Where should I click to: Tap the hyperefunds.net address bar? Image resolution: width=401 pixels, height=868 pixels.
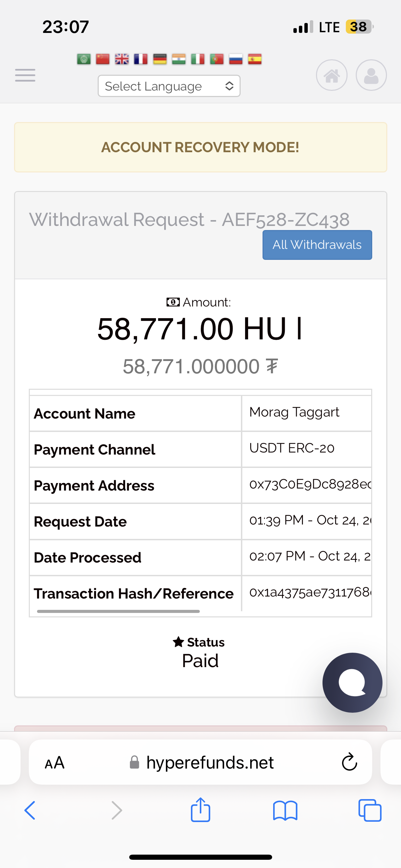pos(200,762)
